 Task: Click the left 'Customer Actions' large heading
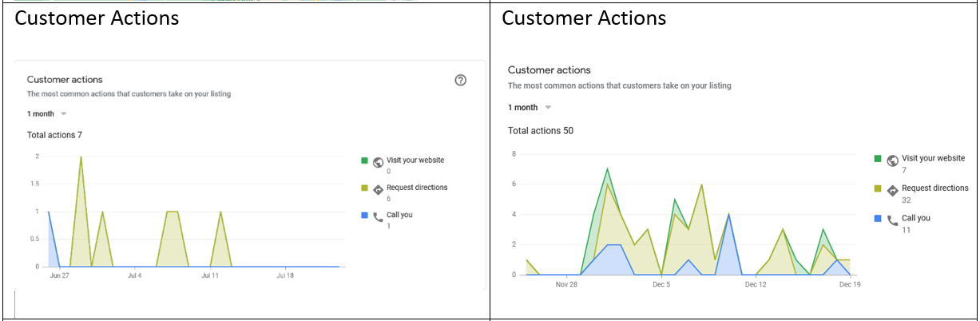click(97, 18)
